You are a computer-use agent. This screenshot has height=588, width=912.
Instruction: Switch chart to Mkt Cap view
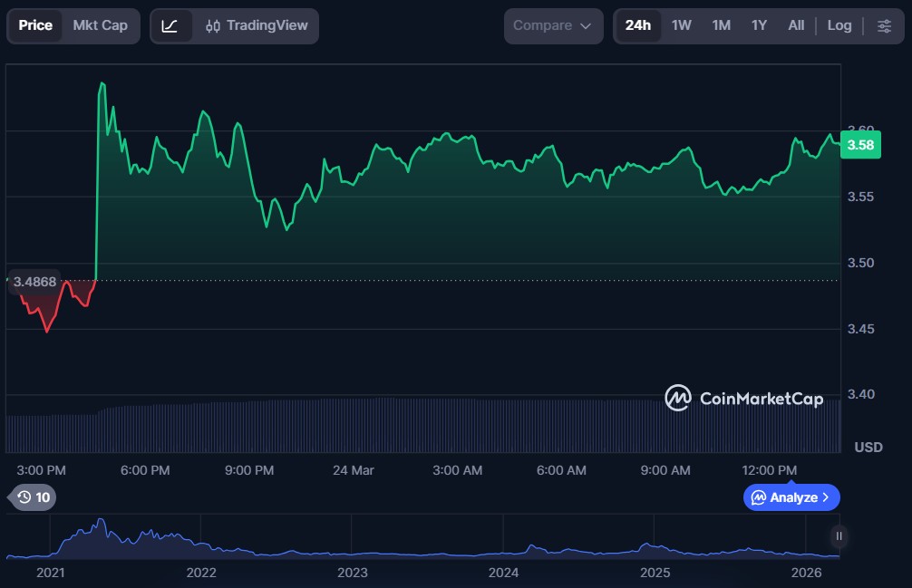coord(101,25)
